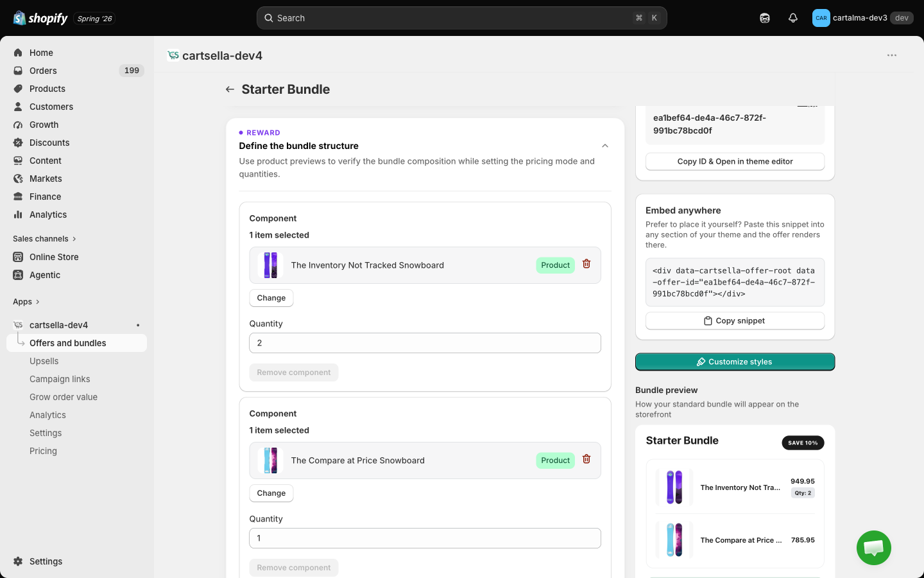Screen dimensions: 924x578
Task: Click the cartsella-dev4 header app icon
Action: pos(173,55)
